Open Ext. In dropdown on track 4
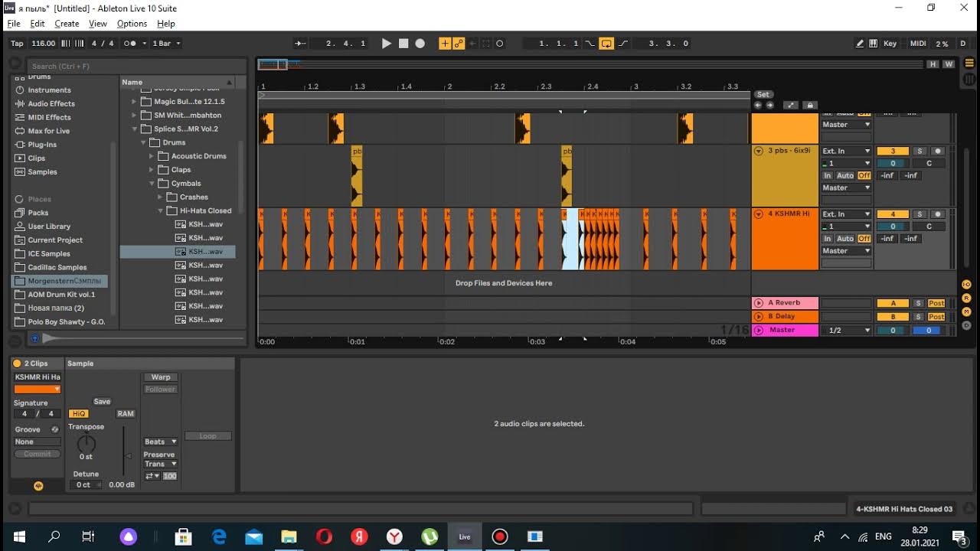980x551 pixels. [846, 215]
